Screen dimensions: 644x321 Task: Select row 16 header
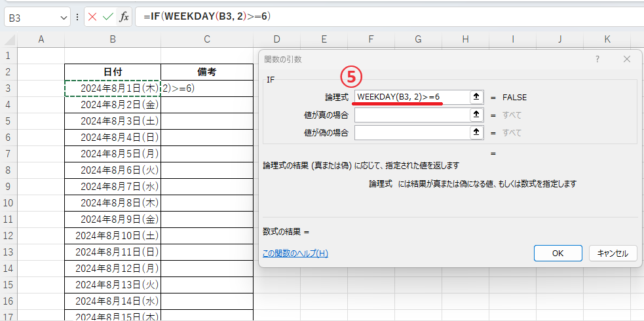pyautogui.click(x=9, y=301)
